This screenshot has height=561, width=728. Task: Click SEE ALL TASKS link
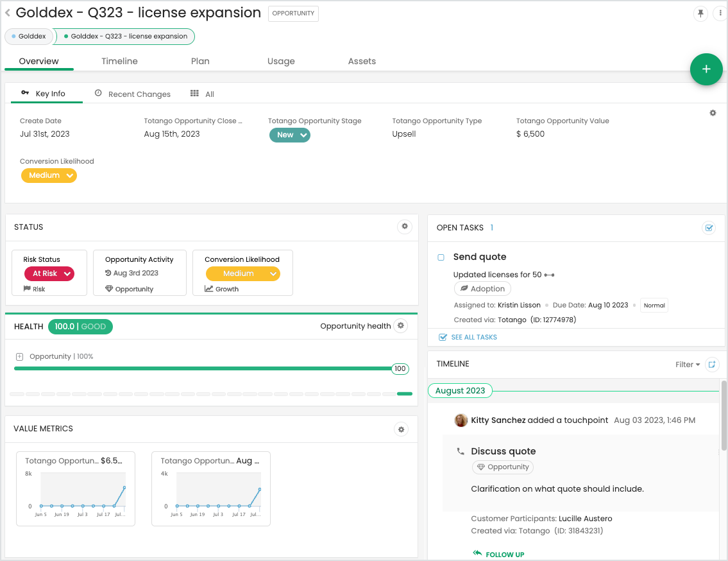click(x=474, y=338)
